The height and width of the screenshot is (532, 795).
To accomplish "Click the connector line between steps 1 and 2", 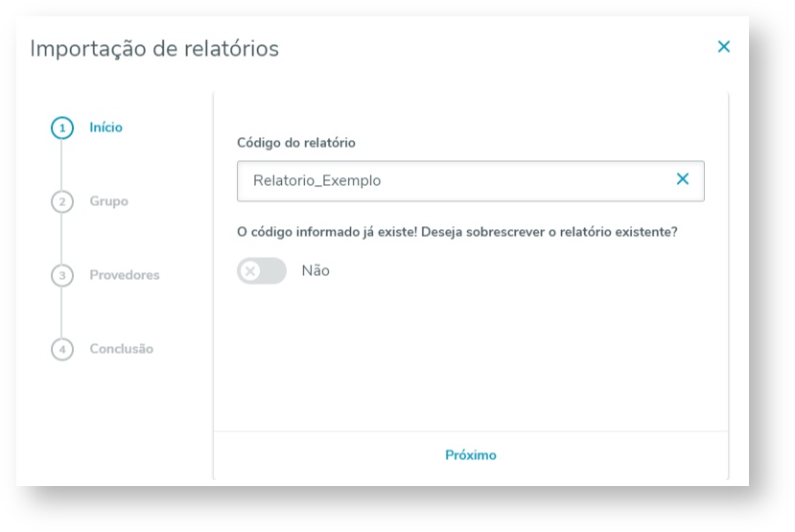I will coord(62,165).
